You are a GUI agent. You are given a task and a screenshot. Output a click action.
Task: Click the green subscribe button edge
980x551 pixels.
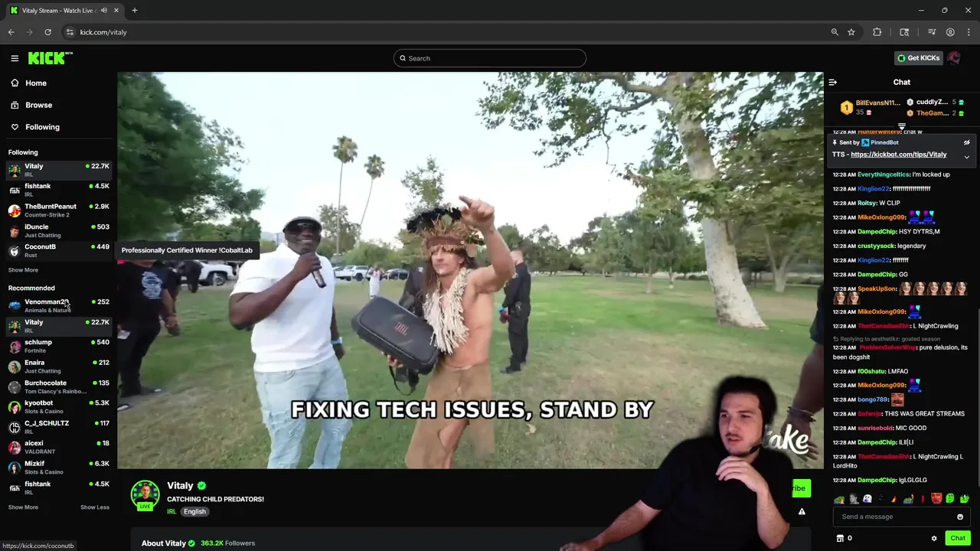801,488
